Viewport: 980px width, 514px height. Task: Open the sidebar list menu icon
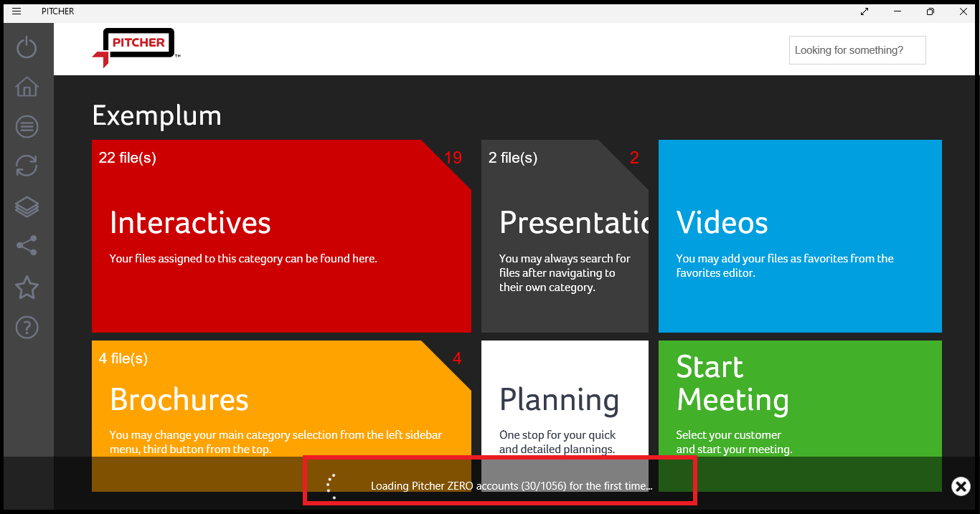point(27,127)
